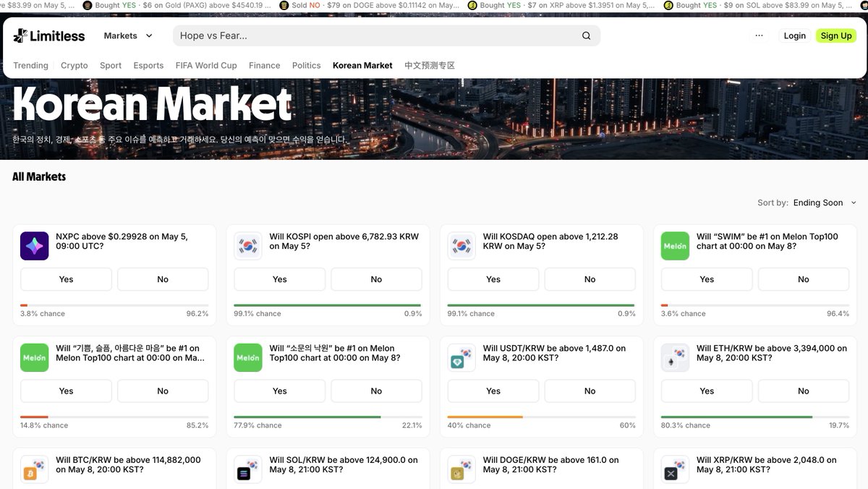Select the Korean Market tab
The height and width of the screenshot is (489, 868).
tap(362, 65)
